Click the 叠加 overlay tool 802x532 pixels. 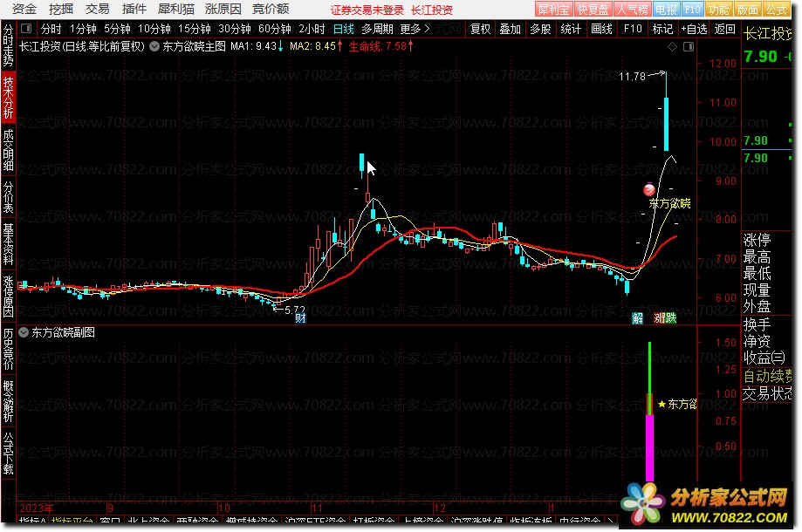pos(510,29)
